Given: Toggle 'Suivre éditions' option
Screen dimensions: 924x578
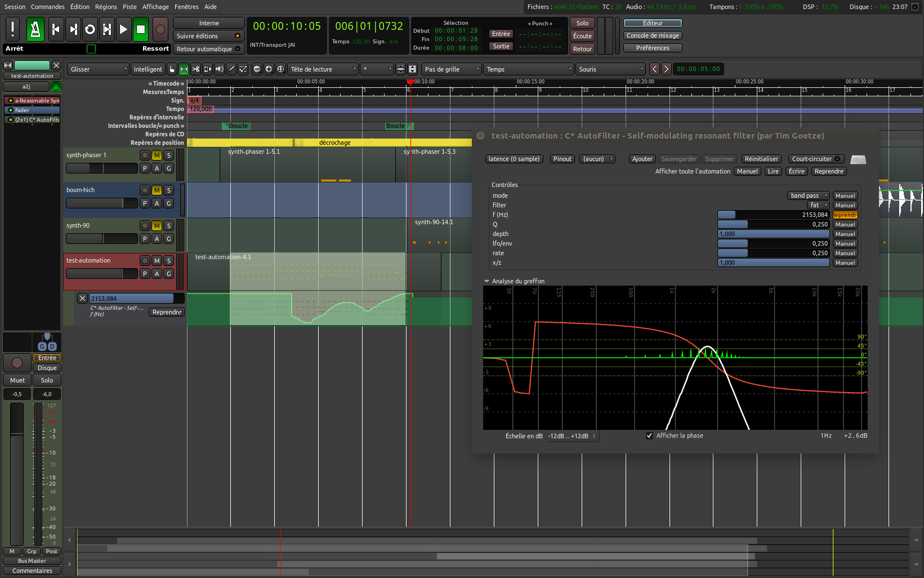Looking at the screenshot, I should pyautogui.click(x=208, y=36).
